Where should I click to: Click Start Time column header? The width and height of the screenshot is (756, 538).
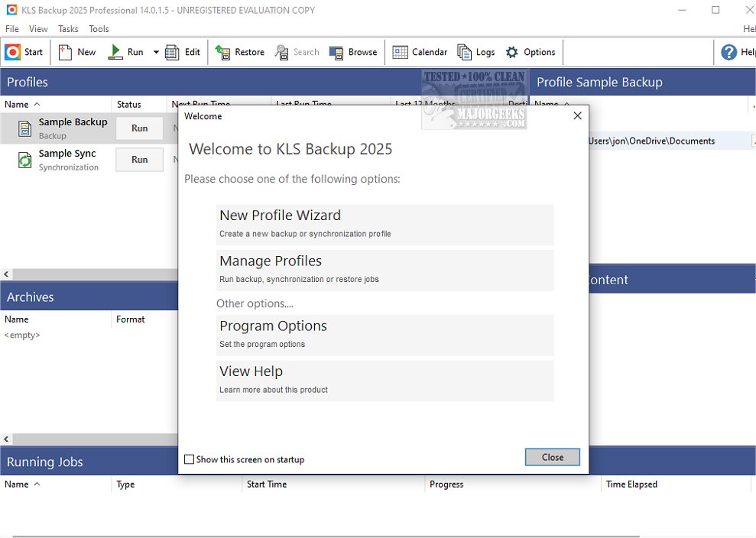[333, 484]
